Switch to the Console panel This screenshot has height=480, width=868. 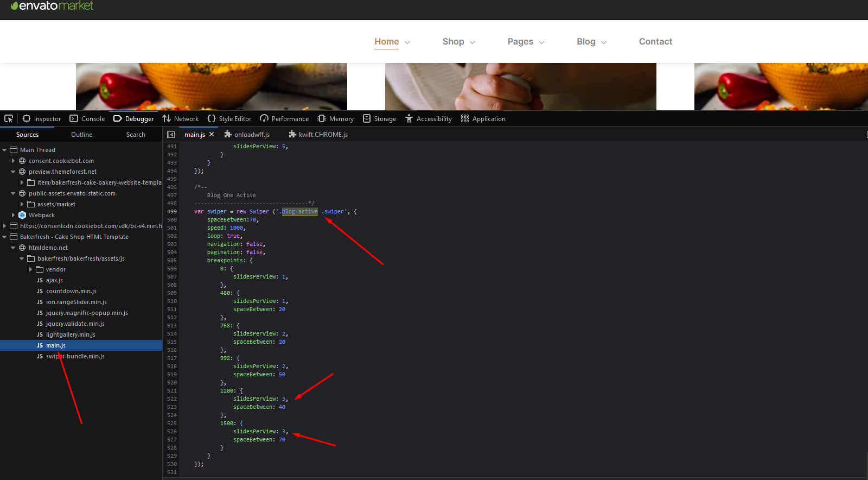[x=87, y=118]
